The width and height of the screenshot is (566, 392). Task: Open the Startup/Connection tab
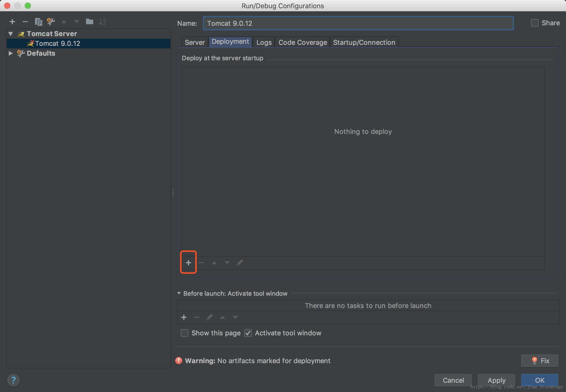tap(364, 42)
